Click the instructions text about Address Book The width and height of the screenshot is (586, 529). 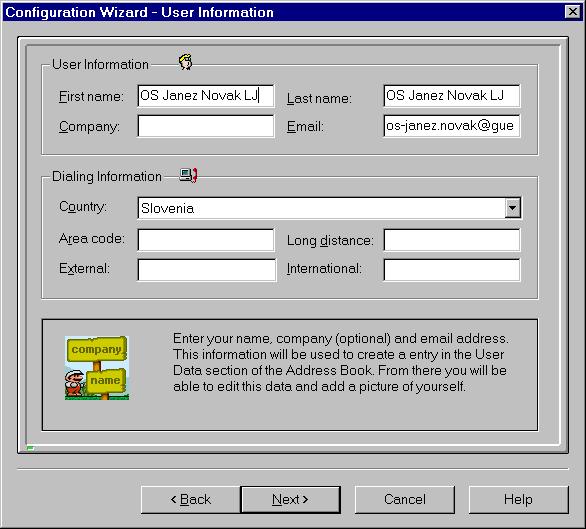coord(340,362)
